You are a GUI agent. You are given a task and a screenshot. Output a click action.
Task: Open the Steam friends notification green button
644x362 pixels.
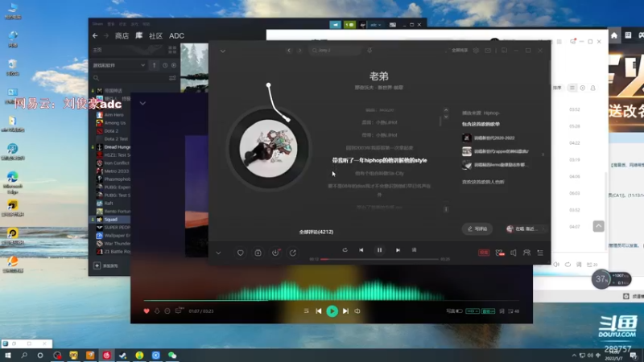[349, 25]
